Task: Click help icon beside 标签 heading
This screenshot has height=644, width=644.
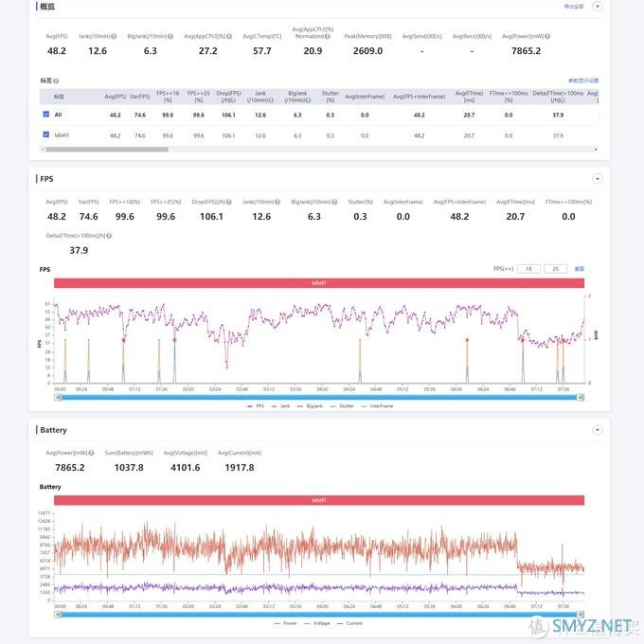Action: point(56,80)
